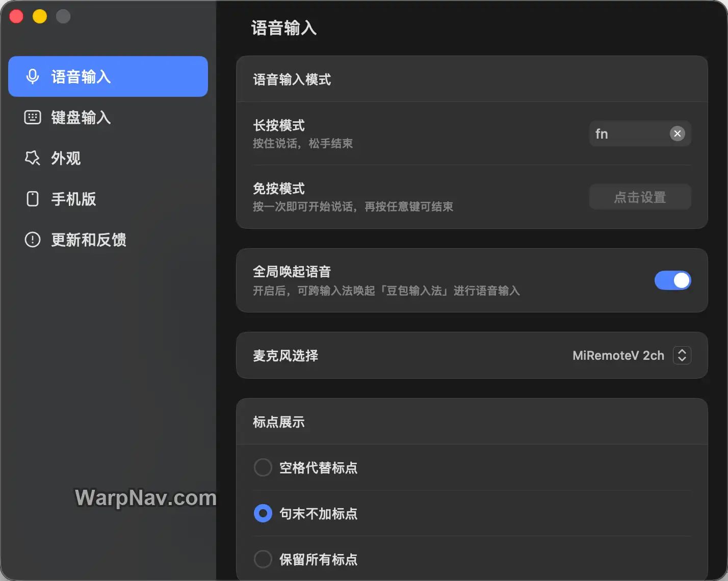
Task: Open the 键盘输入 settings tab
Action: [108, 117]
